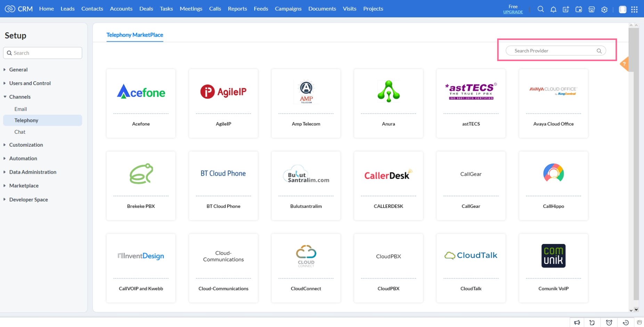Viewport: 644px width, 327px height.
Task: Select the CALLERDESK provider card
Action: pos(389,186)
